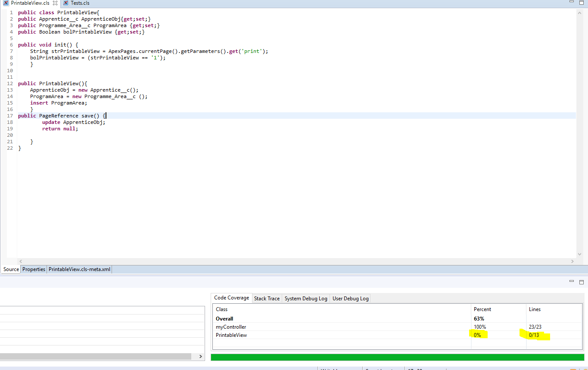Viewport: 588px width, 370px height.
Task: Click the green test run progress bar
Action: coord(397,357)
